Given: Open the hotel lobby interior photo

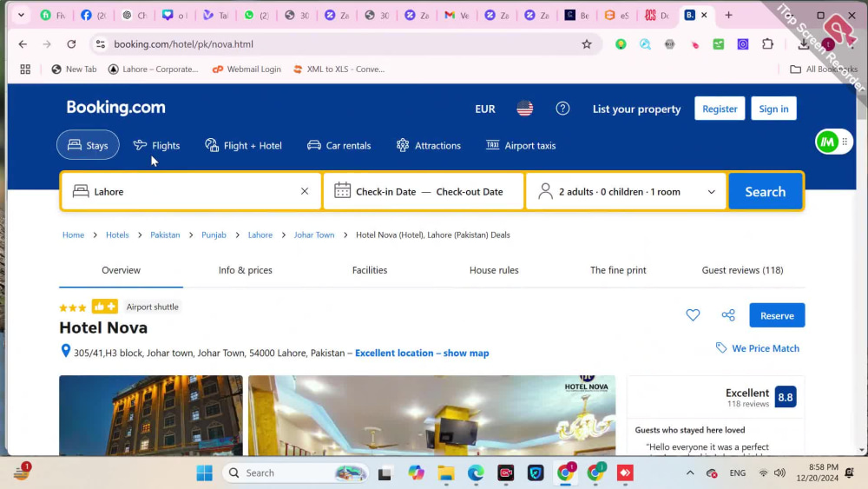Looking at the screenshot, I should (431, 415).
